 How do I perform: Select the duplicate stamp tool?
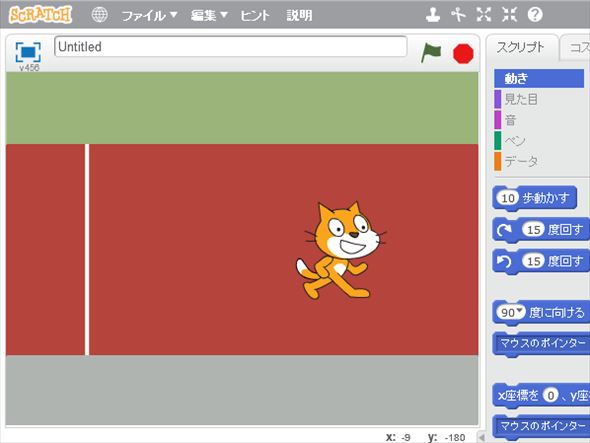(x=433, y=15)
